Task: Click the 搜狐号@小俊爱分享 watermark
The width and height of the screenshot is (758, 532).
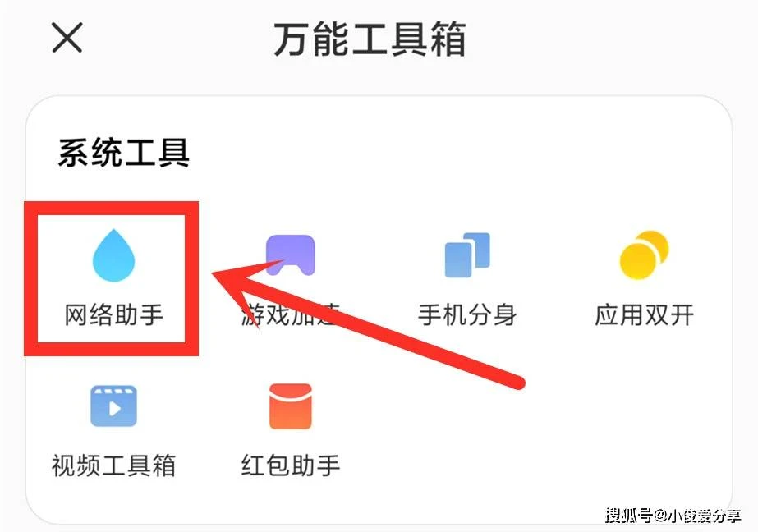Action: 673,515
